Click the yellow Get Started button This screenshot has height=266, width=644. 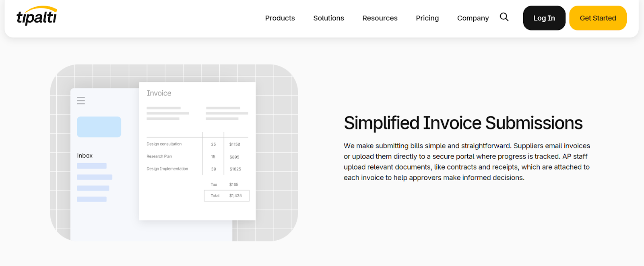[597, 18]
